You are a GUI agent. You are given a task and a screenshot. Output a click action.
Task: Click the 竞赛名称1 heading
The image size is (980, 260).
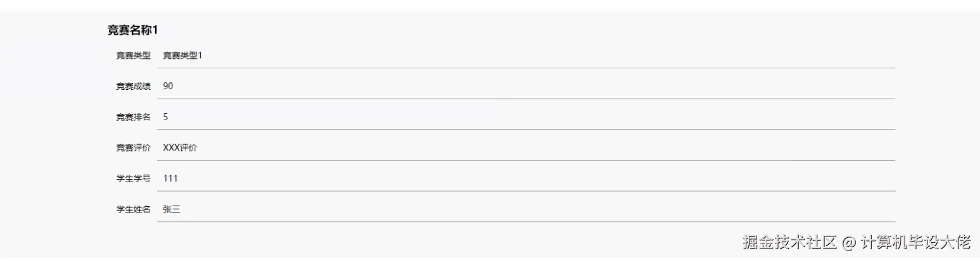132,30
